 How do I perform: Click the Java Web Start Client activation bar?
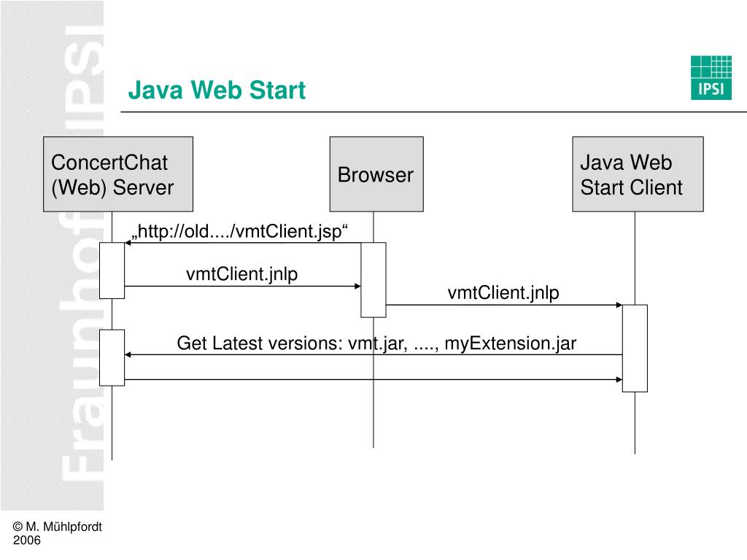pos(635,349)
